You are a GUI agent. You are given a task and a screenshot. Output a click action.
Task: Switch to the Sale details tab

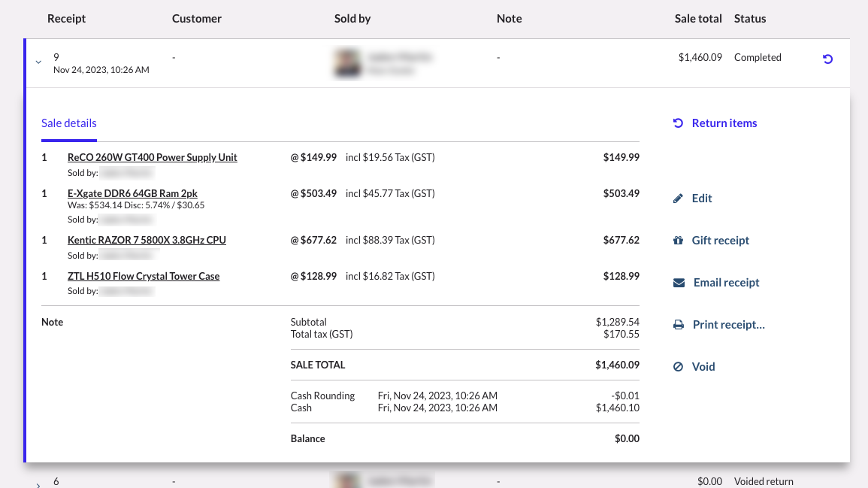pos(68,123)
